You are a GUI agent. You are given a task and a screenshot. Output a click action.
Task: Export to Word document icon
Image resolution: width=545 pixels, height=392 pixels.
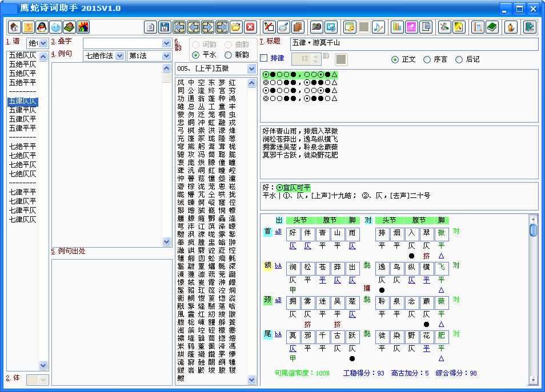pyautogui.click(x=426, y=27)
